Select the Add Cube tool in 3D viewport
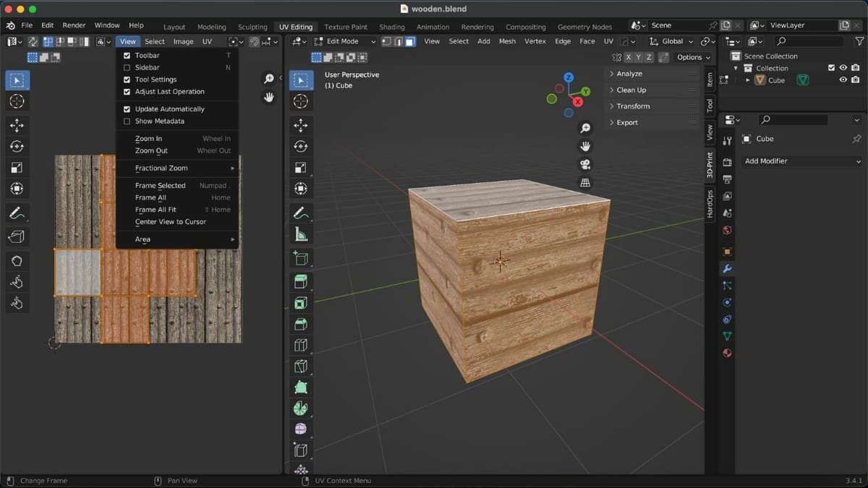 (x=301, y=259)
